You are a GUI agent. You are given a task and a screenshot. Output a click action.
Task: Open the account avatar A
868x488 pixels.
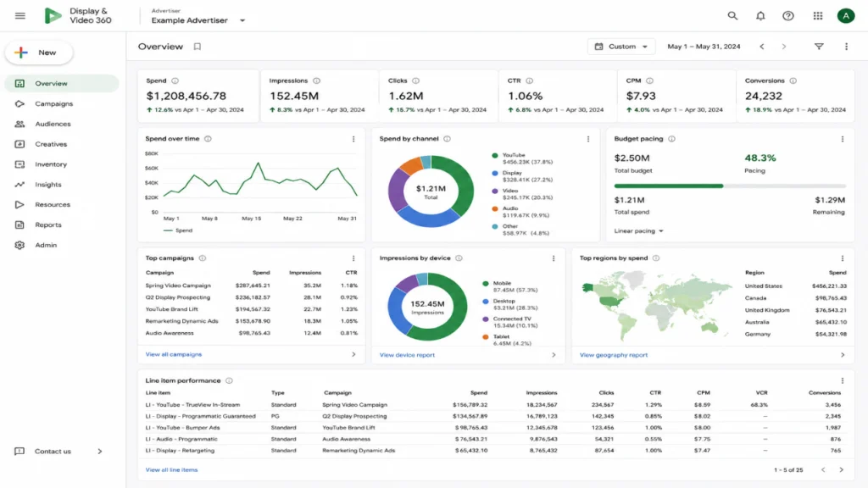[846, 15]
